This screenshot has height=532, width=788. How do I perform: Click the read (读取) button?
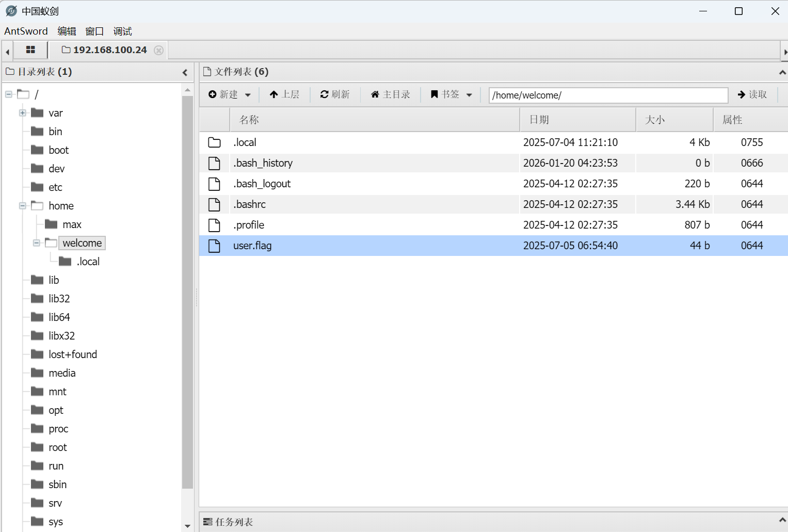click(752, 94)
